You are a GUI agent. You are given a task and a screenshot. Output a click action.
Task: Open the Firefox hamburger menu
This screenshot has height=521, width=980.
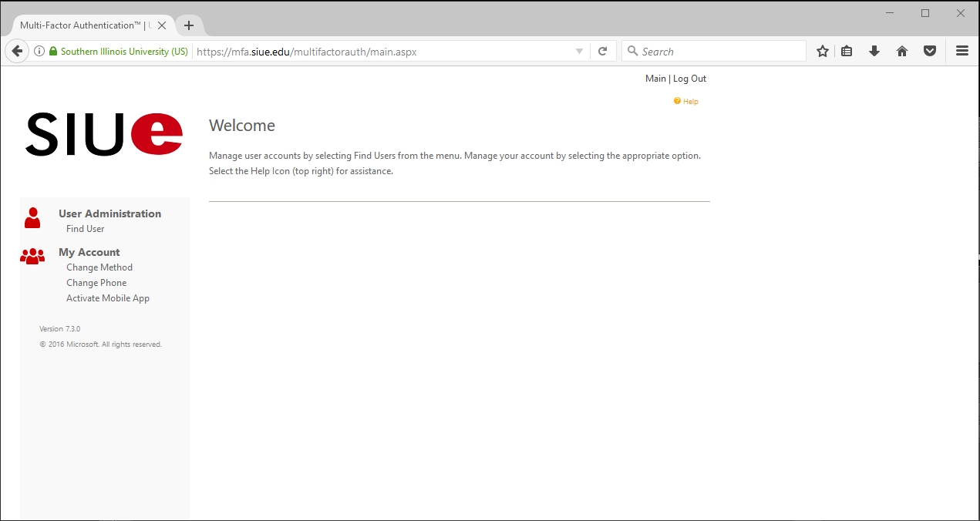coord(961,52)
